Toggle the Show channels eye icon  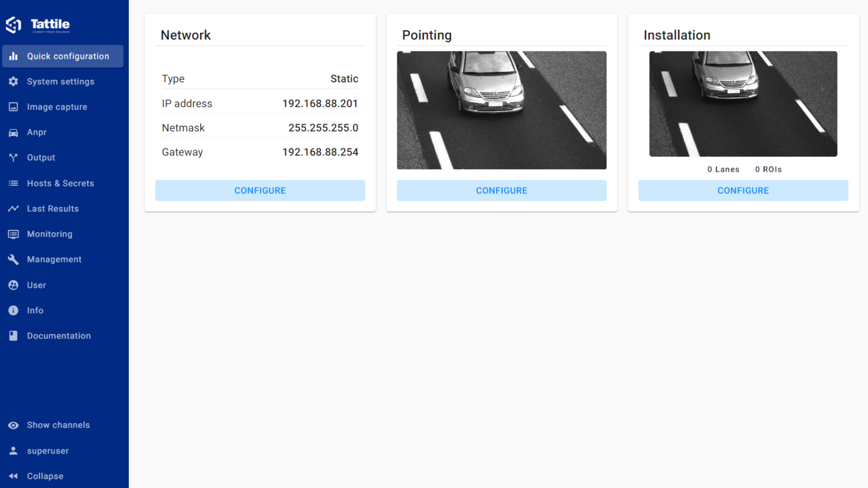click(14, 425)
